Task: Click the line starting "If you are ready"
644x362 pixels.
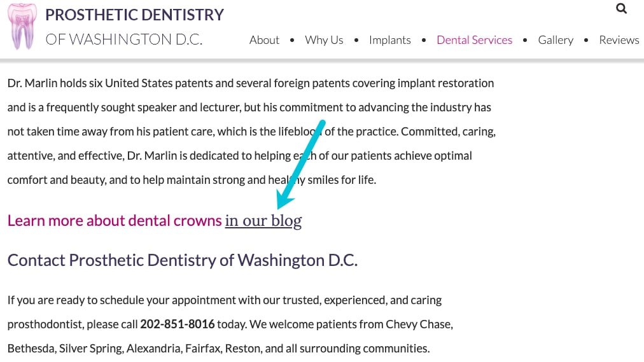Action: tap(224, 300)
